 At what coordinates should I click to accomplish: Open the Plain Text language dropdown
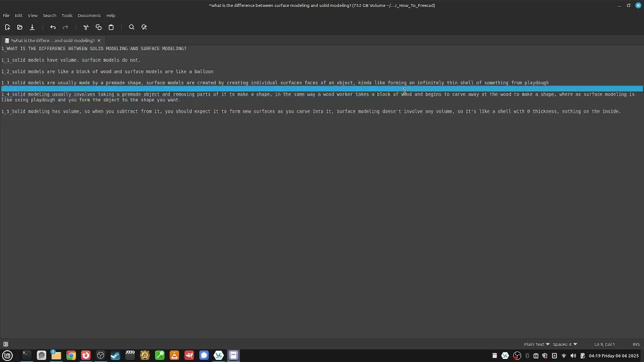coord(537,344)
